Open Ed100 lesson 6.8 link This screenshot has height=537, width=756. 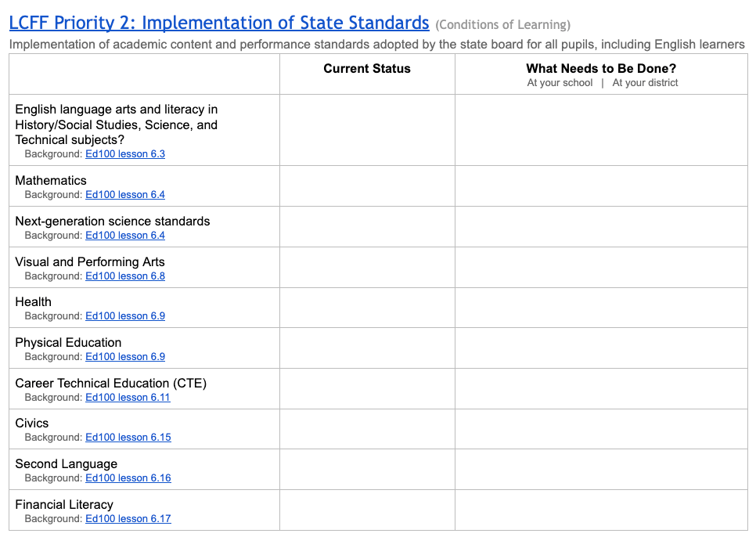coord(125,276)
